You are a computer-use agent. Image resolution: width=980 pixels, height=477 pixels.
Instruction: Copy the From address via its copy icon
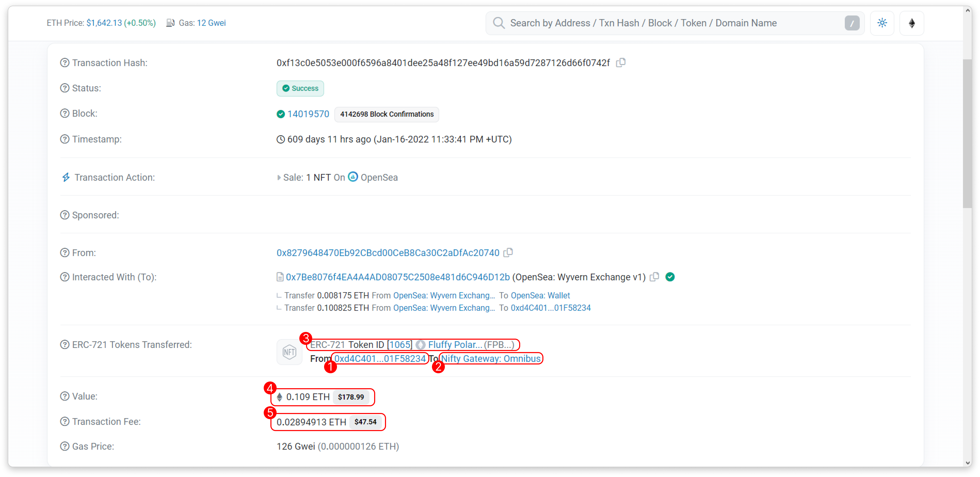508,252
